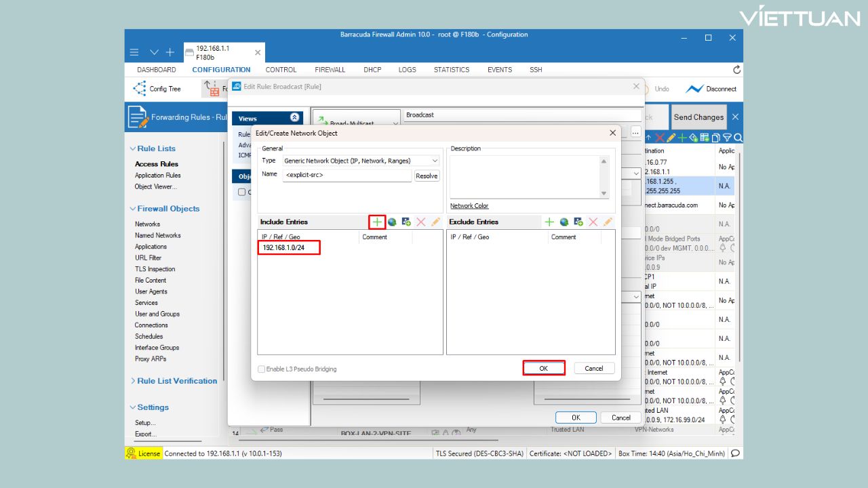The height and width of the screenshot is (488, 868).
Task: Expand the Rule List Verification section
Action: click(x=132, y=381)
